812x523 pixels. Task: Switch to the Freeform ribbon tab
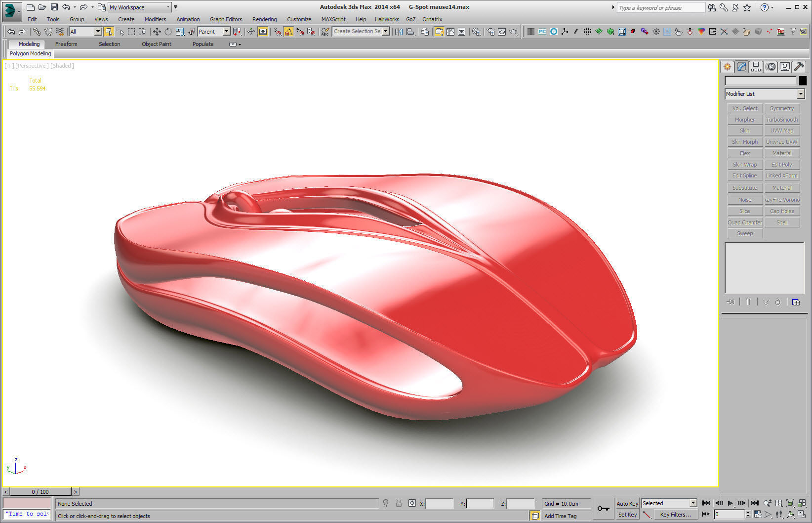pos(66,44)
